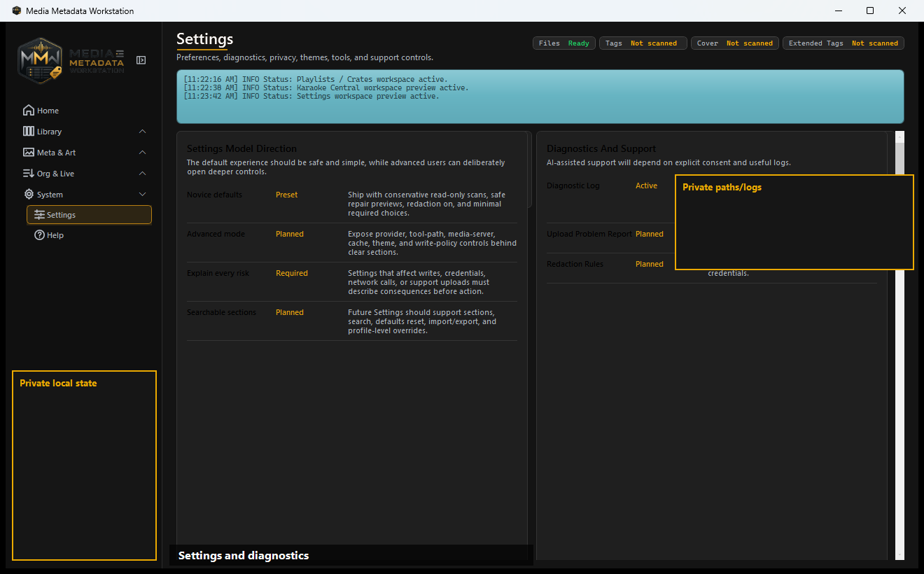Viewport: 924px width, 574px height.
Task: Expand the Meta & Art section chevron
Action: (x=143, y=153)
